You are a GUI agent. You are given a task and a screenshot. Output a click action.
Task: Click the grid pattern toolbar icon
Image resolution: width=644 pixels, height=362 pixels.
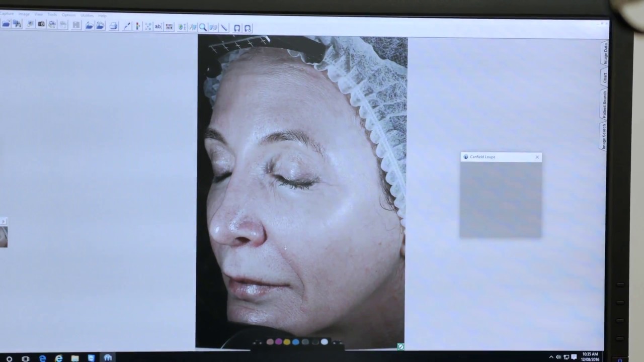pos(169,27)
